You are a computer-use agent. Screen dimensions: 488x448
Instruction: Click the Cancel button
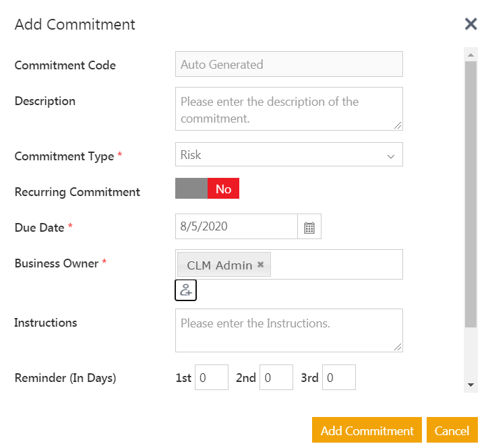[452, 430]
